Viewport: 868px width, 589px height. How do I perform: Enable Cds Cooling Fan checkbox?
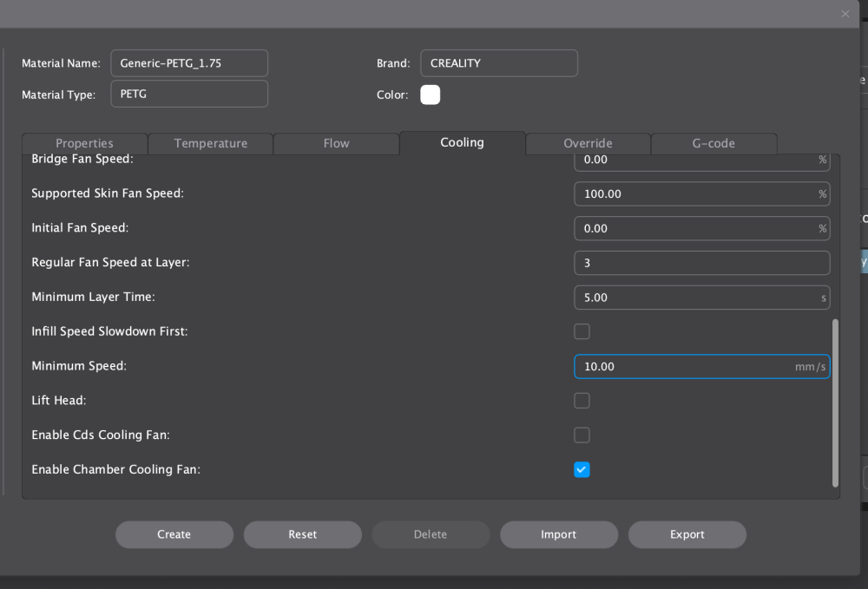582,435
